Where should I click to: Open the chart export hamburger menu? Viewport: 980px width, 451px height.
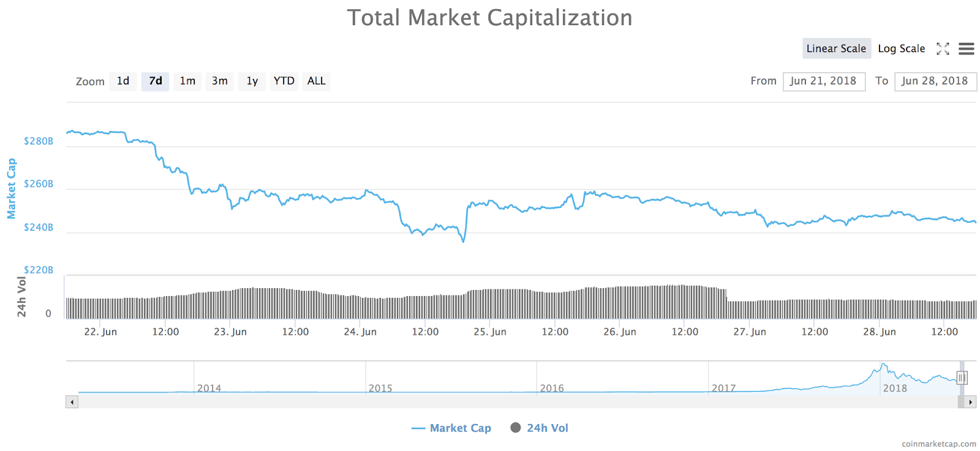point(967,48)
